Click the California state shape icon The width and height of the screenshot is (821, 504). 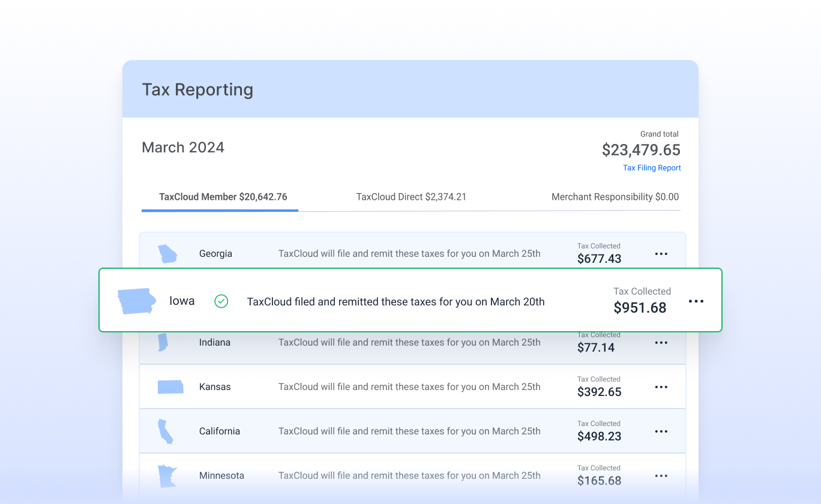coord(165,431)
